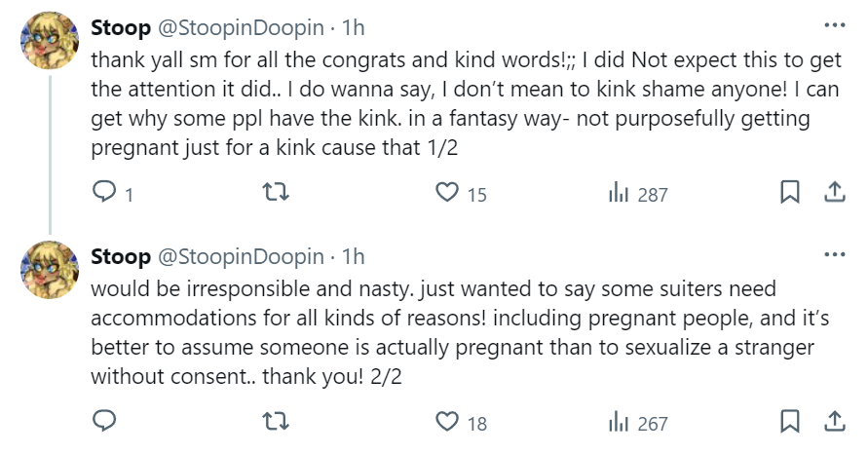Repost the second tweet (2/2)
868x454 pixels.
[277, 422]
